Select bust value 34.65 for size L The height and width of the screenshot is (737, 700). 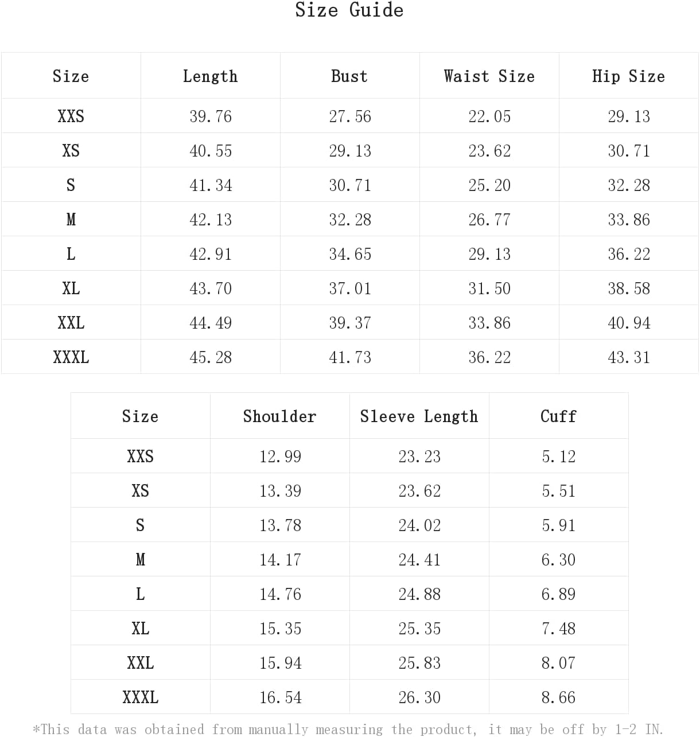point(350,254)
